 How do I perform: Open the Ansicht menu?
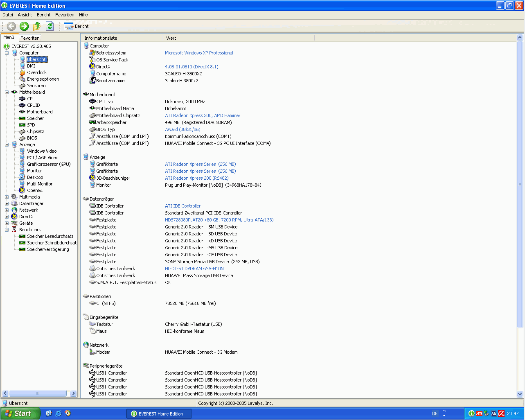[x=25, y=15]
